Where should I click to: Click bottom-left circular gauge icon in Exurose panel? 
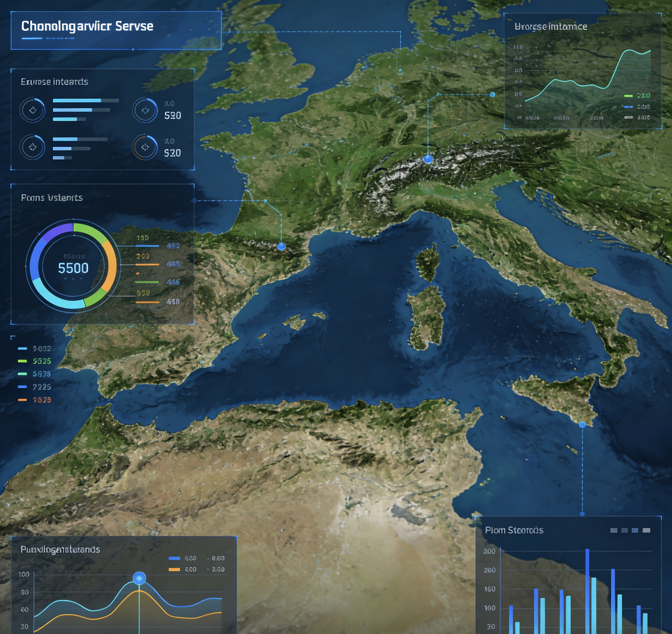pyautogui.click(x=32, y=147)
